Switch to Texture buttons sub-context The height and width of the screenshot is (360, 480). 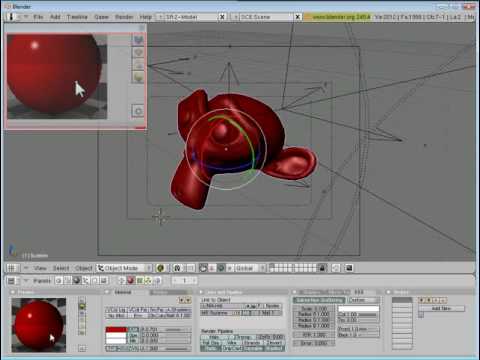[139, 281]
